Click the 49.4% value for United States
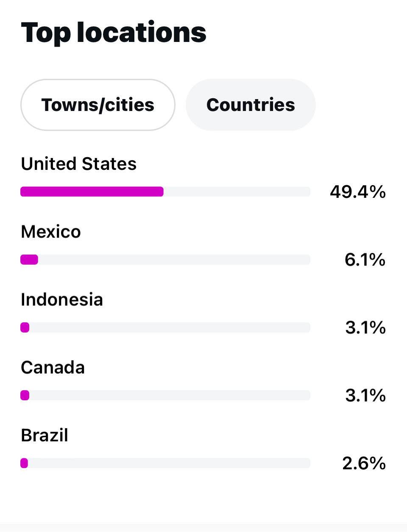 (x=358, y=192)
